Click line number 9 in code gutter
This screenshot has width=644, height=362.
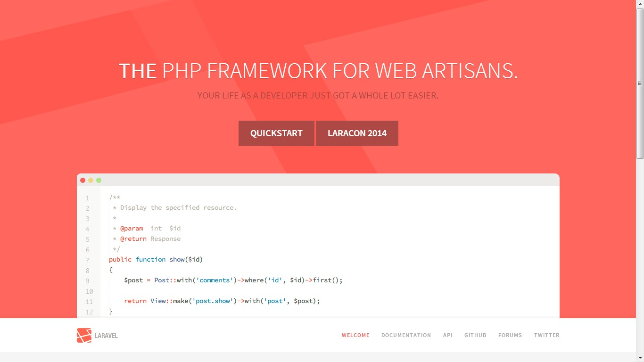coord(88,281)
